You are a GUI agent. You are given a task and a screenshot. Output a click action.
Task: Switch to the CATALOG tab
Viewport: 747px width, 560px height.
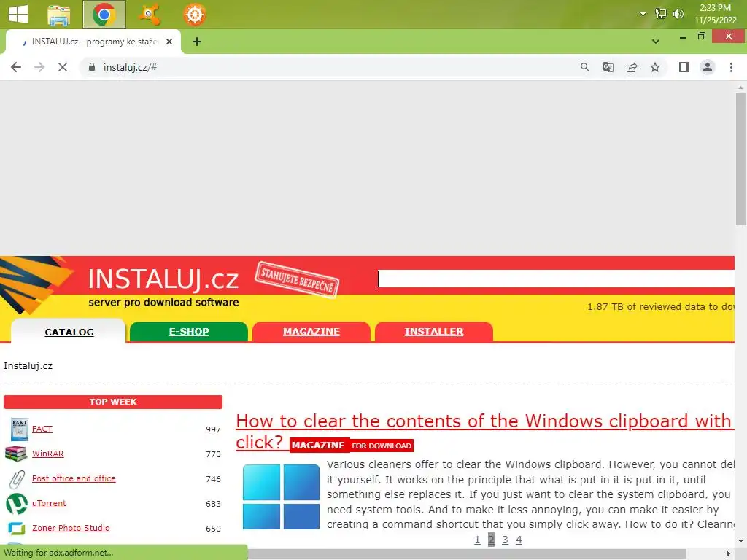pos(69,332)
